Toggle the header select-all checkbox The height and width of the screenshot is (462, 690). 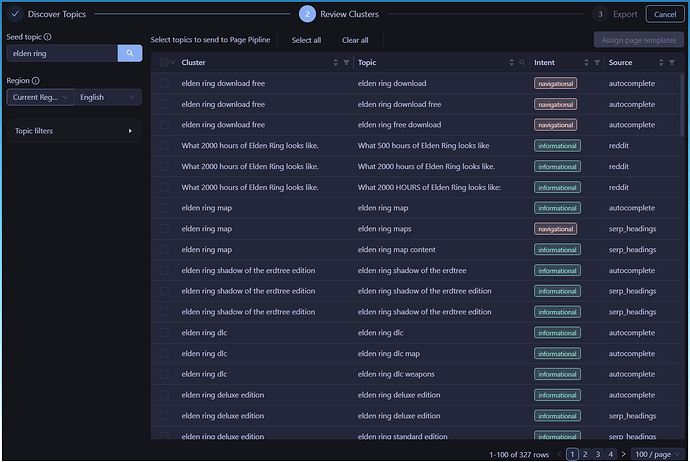[164, 62]
